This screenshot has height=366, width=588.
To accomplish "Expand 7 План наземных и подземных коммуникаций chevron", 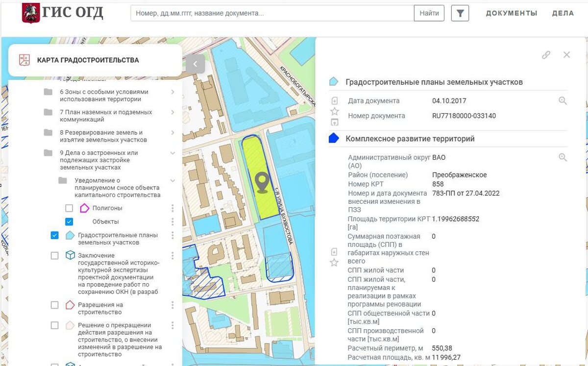I will tap(172, 112).
